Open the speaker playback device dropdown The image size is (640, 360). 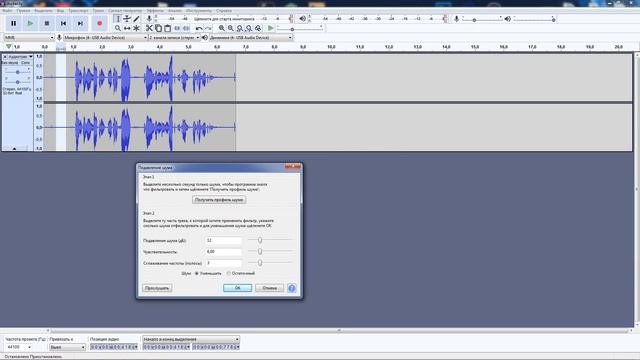click(x=251, y=38)
